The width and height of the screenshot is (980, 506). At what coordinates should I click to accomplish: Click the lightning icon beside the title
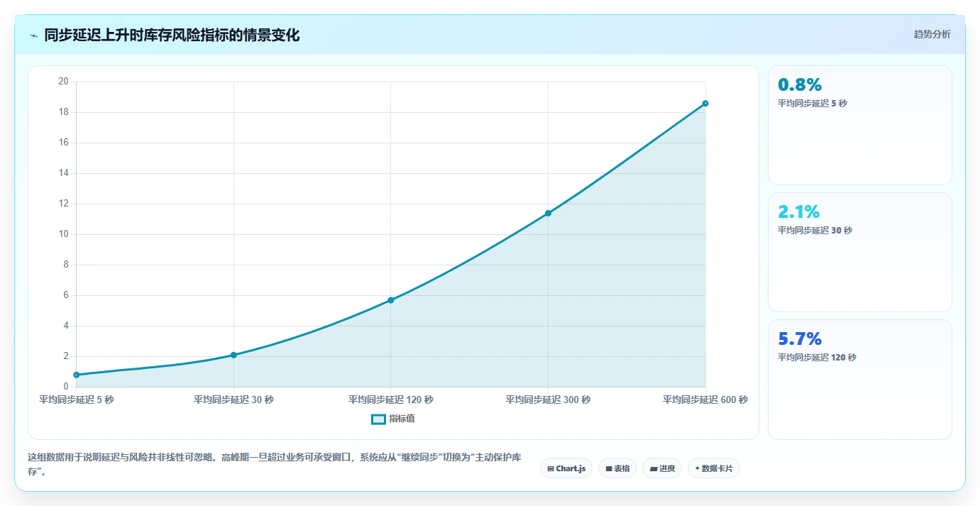coord(33,35)
